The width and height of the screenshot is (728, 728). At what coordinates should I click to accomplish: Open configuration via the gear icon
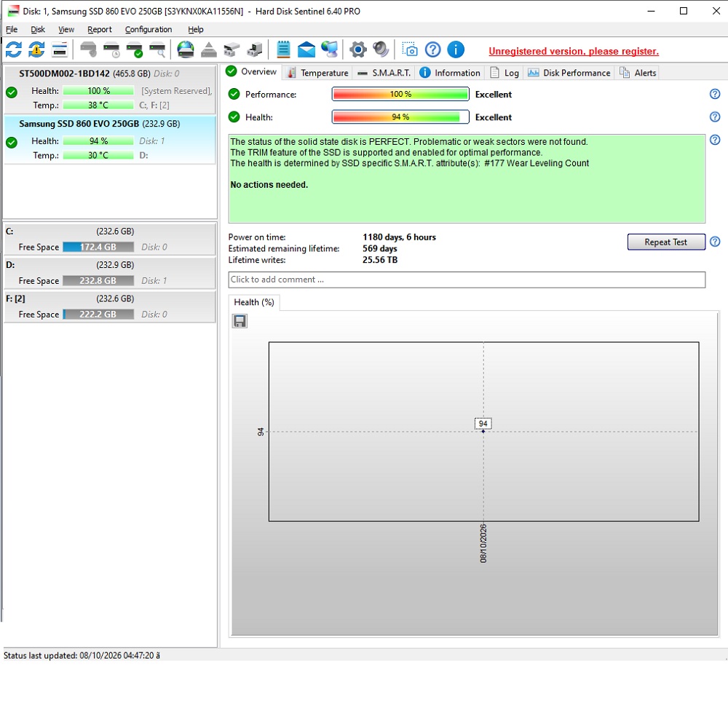pos(358,50)
